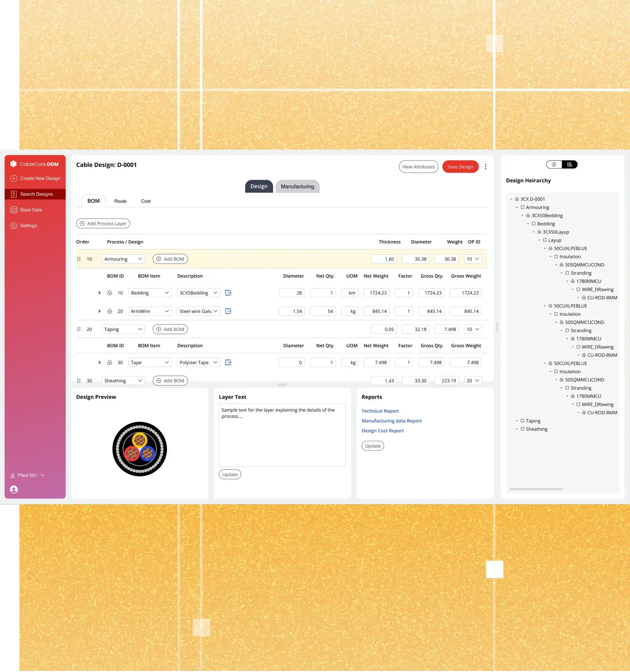Open the Route tab
630x672 pixels.
click(x=120, y=201)
